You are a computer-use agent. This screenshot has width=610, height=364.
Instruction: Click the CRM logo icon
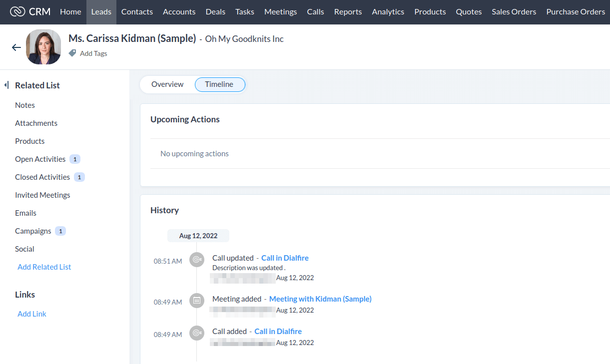pos(17,11)
